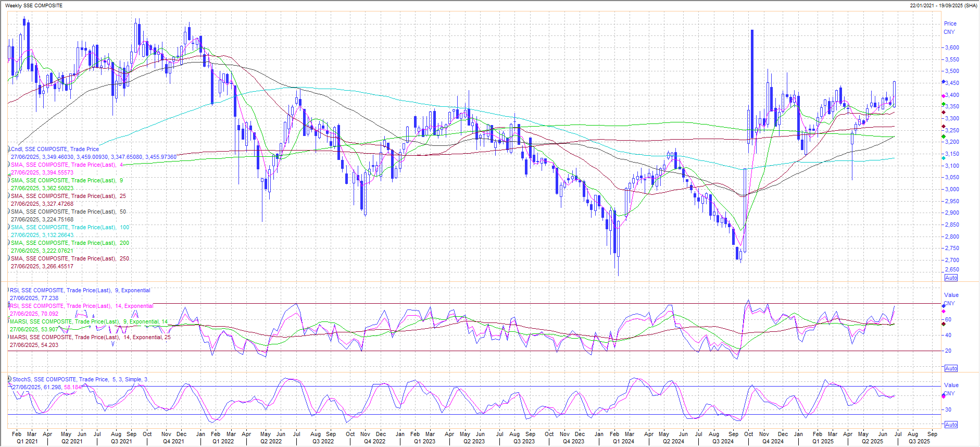
Task: Click value '27/06/2025, 3,266.45517'
Action: (42, 266)
